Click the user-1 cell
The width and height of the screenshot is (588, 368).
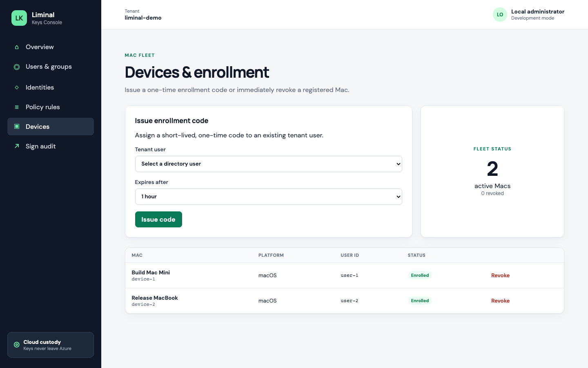(x=350, y=276)
